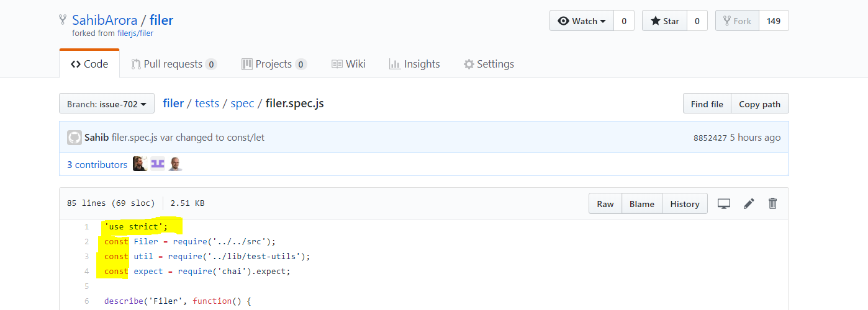Open file in GitHub Desktop icon
The image size is (868, 310).
tap(723, 203)
